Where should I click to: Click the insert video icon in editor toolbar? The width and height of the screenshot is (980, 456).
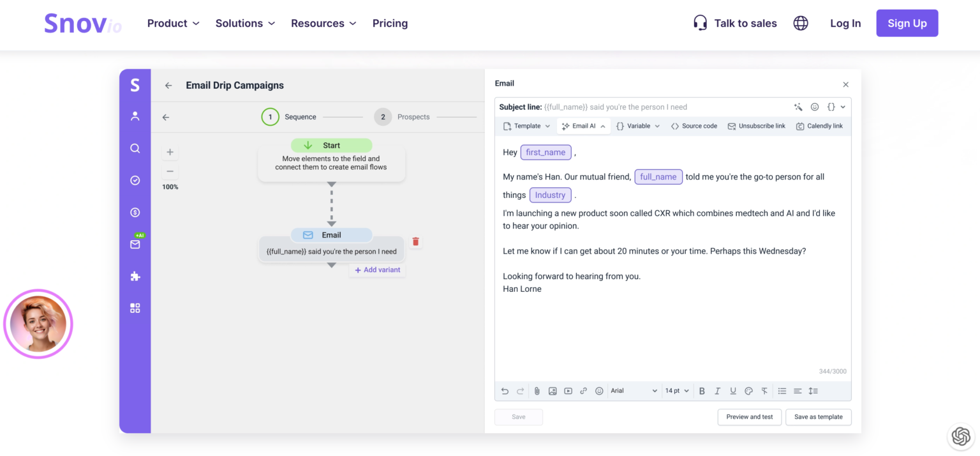coord(568,391)
